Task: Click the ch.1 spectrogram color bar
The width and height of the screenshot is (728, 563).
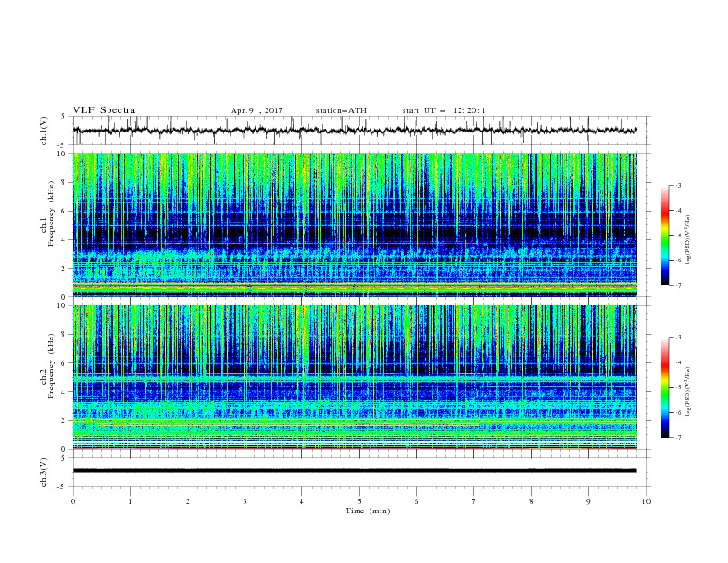Action: pyautogui.click(x=665, y=236)
